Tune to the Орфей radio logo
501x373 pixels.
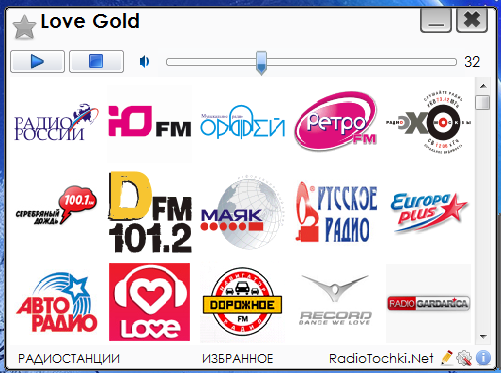pos(242,122)
